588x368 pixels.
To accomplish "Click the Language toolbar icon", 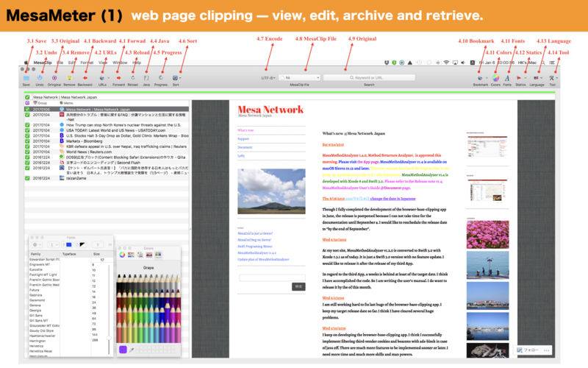I will 536,78.
